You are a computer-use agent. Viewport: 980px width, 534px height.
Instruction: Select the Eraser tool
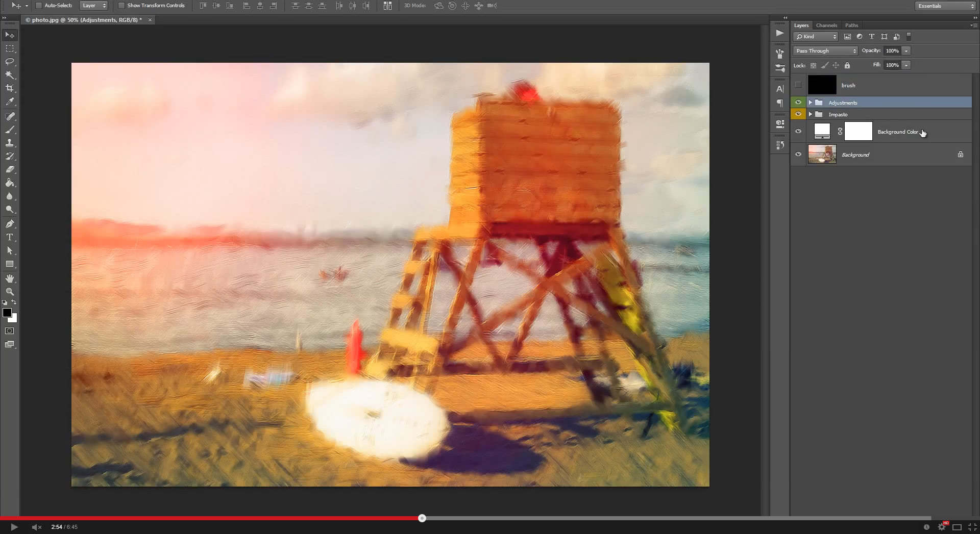tap(10, 170)
